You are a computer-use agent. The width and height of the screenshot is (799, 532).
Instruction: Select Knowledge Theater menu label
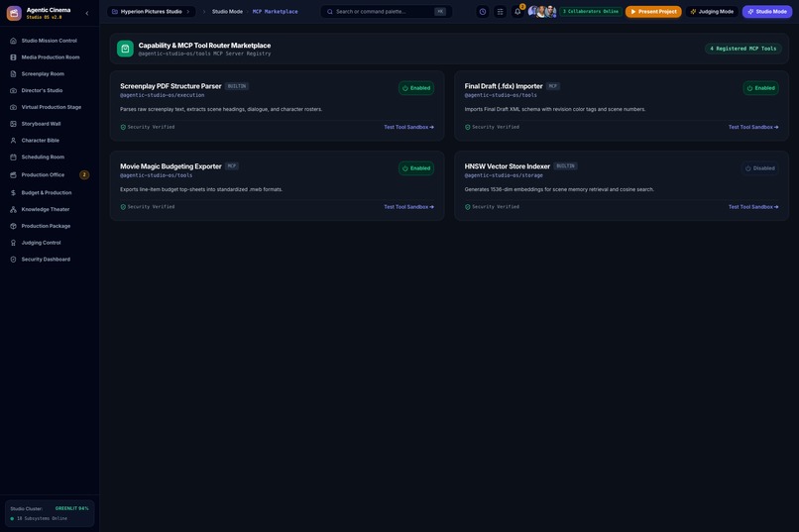46,209
